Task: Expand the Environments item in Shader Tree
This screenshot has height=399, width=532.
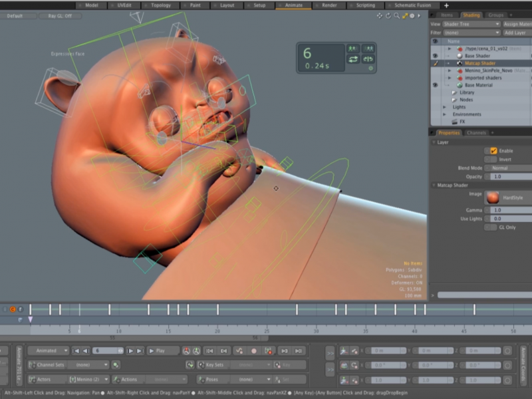Action: (444, 114)
